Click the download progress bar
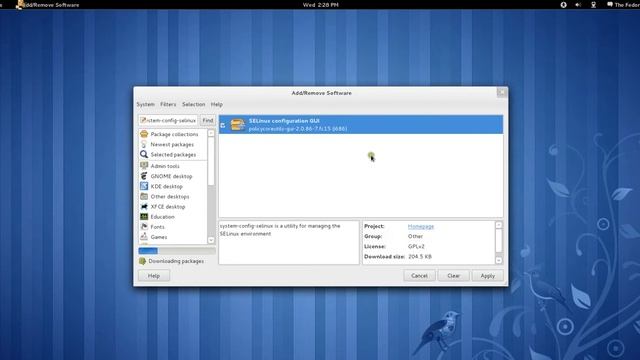Viewport: 640px width, 360px height. point(177,251)
